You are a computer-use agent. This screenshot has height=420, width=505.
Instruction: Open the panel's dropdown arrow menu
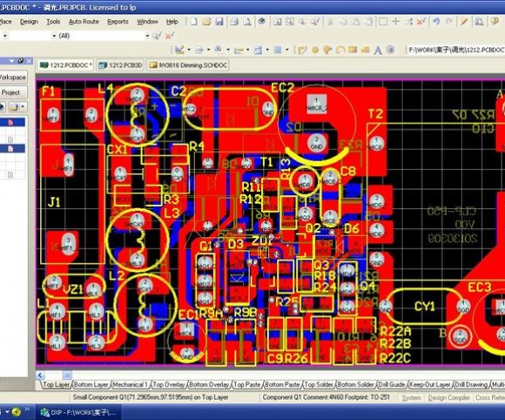point(11,61)
